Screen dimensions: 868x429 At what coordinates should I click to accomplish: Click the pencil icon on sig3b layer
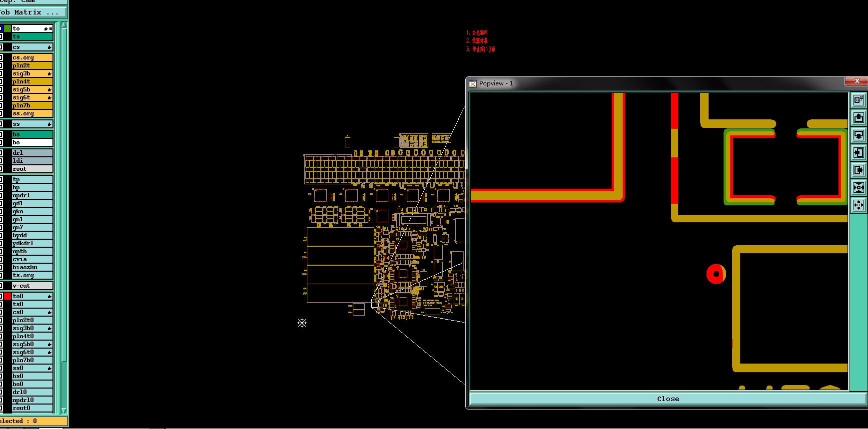pos(49,74)
